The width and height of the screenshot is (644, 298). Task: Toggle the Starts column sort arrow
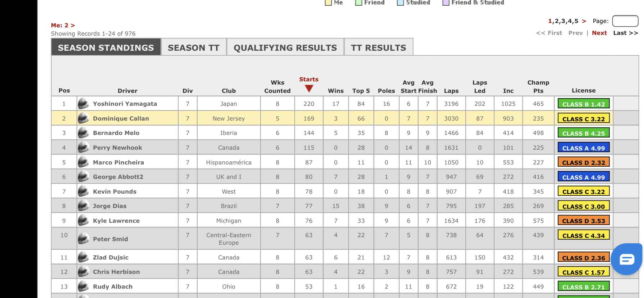309,88
